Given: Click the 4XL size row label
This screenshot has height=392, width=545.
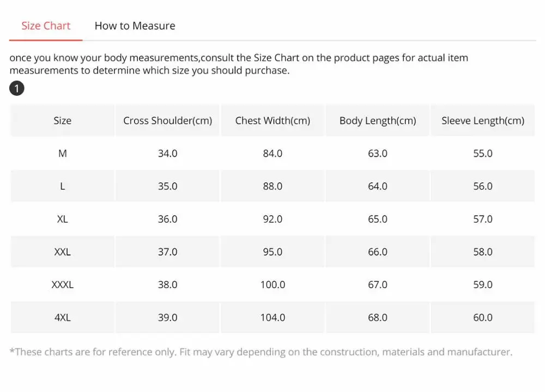Looking at the screenshot, I should click(x=62, y=317).
